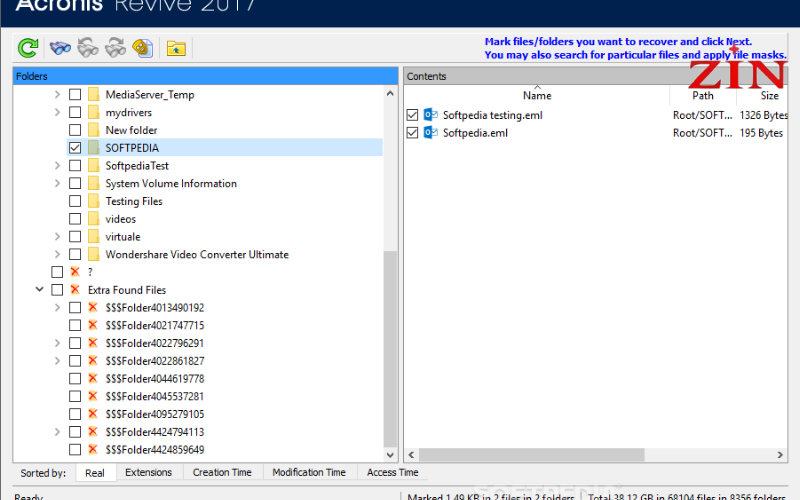Screen dimensions: 800x500
Task: Switch to the Modification Time tab
Action: [309, 472]
